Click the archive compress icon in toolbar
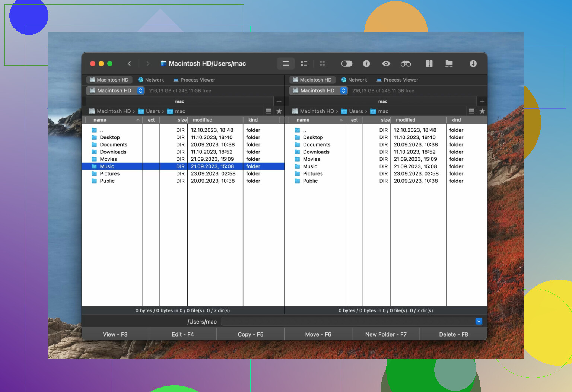 pos(429,64)
